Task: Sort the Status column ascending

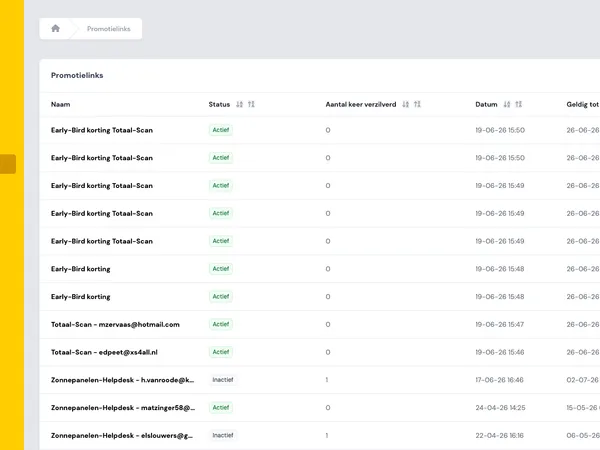Action: pyautogui.click(x=251, y=104)
